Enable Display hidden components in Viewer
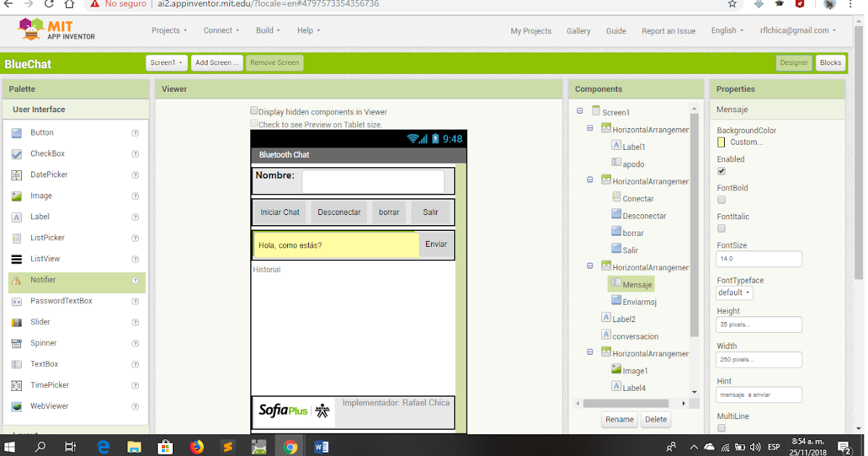Image resolution: width=868 pixels, height=456 pixels. [x=254, y=111]
